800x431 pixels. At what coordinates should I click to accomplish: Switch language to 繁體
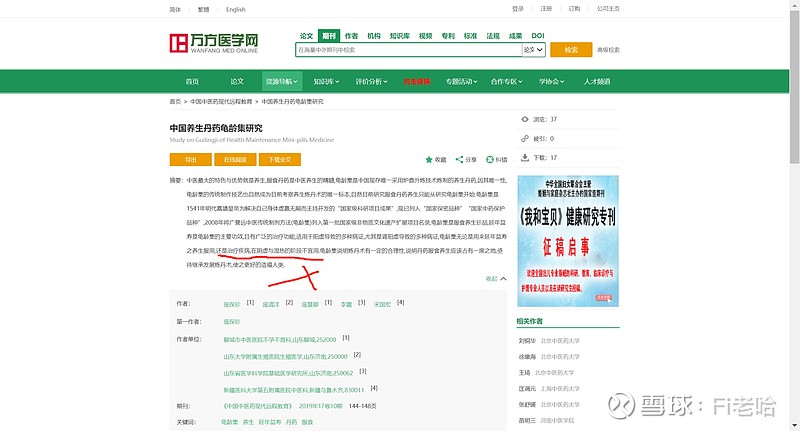pyautogui.click(x=204, y=9)
